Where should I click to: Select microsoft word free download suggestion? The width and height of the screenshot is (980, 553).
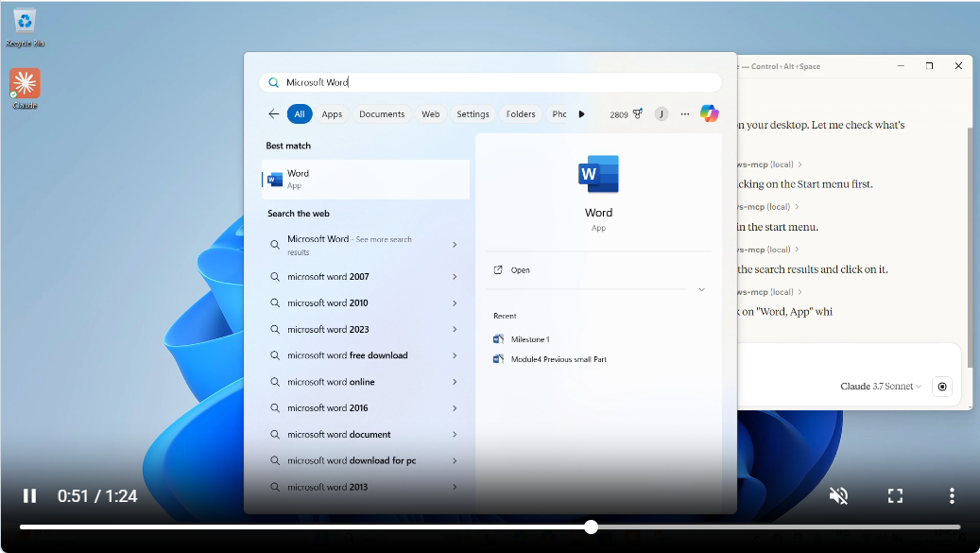366,355
